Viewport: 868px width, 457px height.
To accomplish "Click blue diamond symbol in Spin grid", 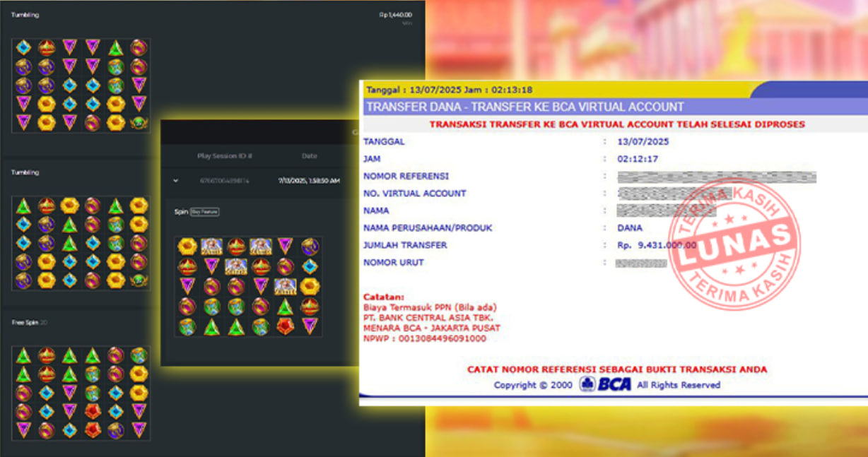I will point(310,266).
